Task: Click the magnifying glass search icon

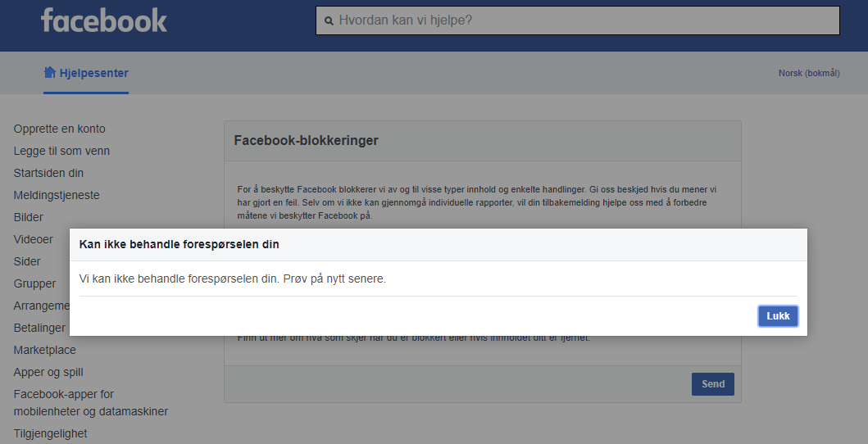Action: 329,21
